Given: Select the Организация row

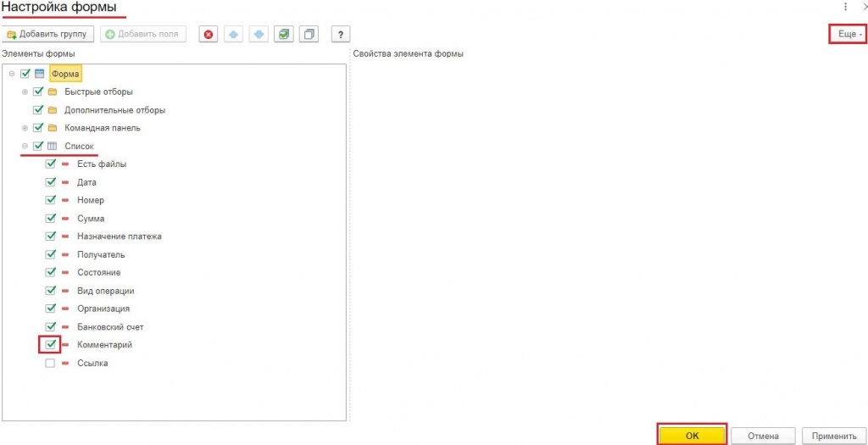Looking at the screenshot, I should [x=103, y=309].
